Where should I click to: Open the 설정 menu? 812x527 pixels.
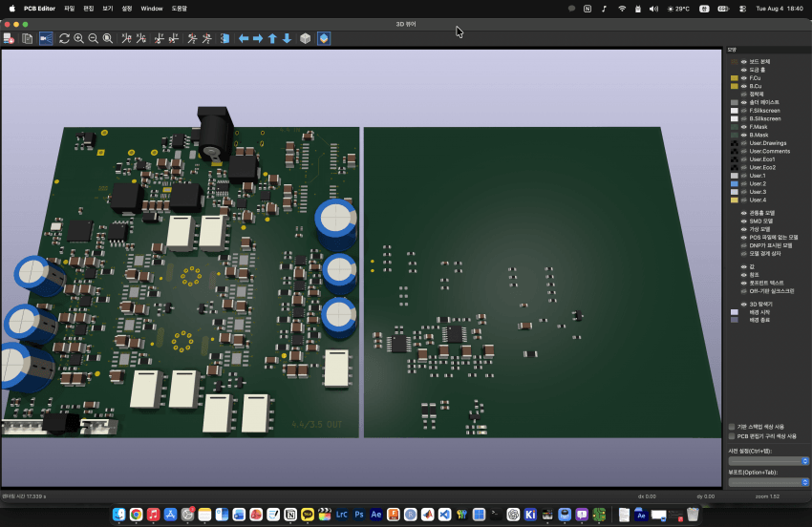click(x=127, y=9)
